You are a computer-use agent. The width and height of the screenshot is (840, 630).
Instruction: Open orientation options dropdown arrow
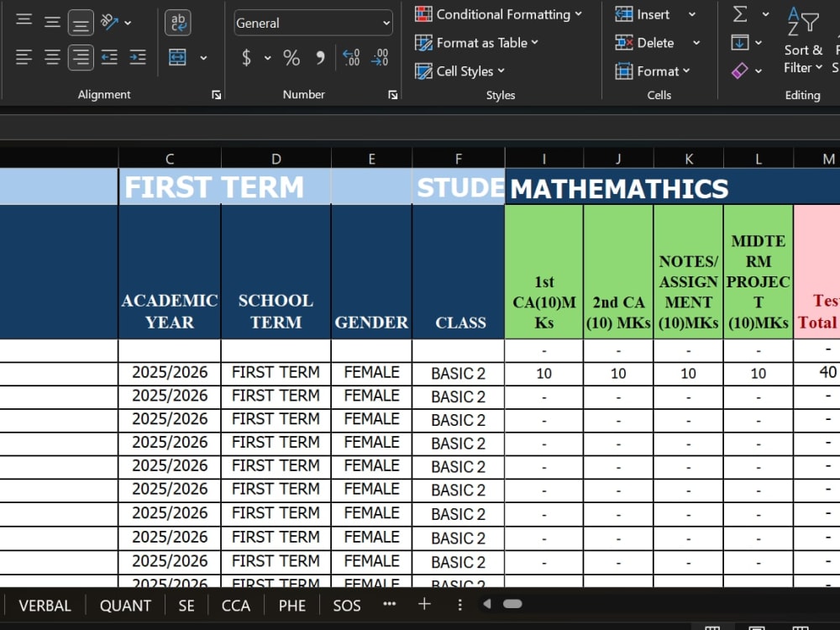click(x=128, y=23)
